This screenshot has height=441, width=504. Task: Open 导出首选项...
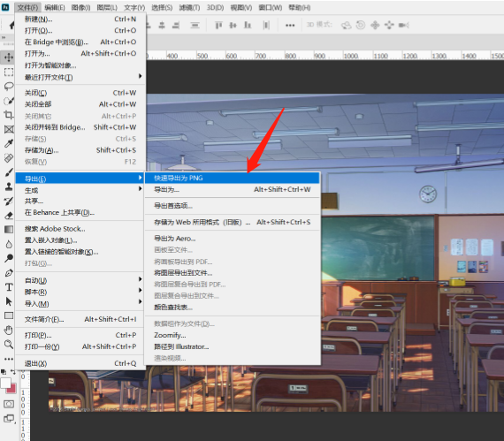[232, 206]
